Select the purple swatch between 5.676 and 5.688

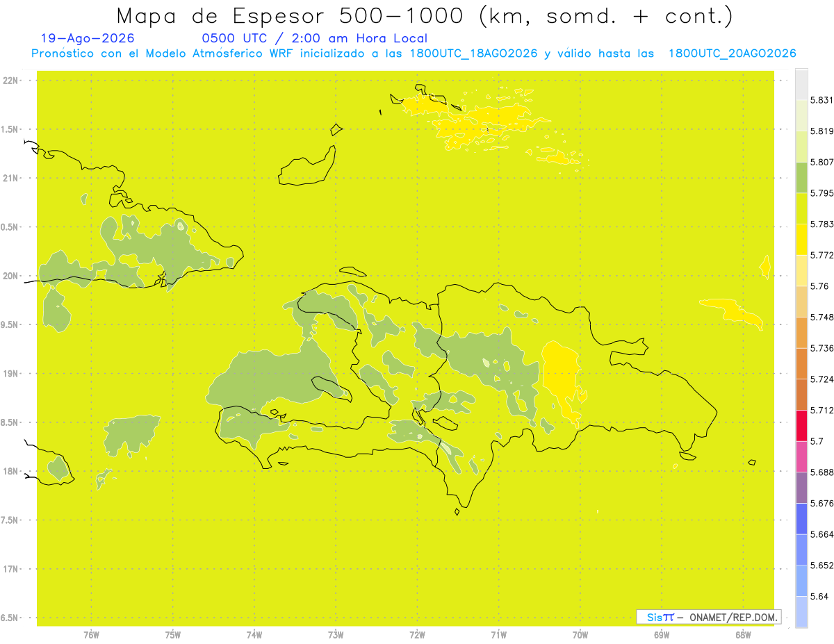[801, 488]
